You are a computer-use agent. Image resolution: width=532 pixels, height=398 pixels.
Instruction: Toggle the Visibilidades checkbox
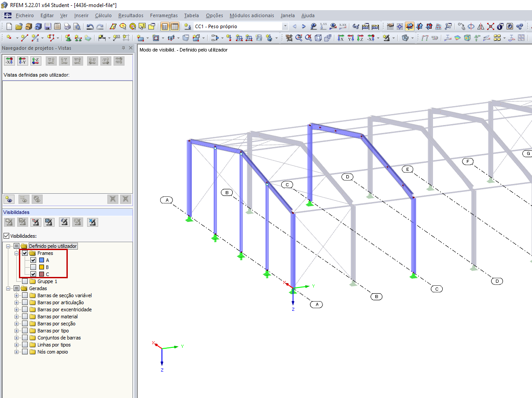6,236
